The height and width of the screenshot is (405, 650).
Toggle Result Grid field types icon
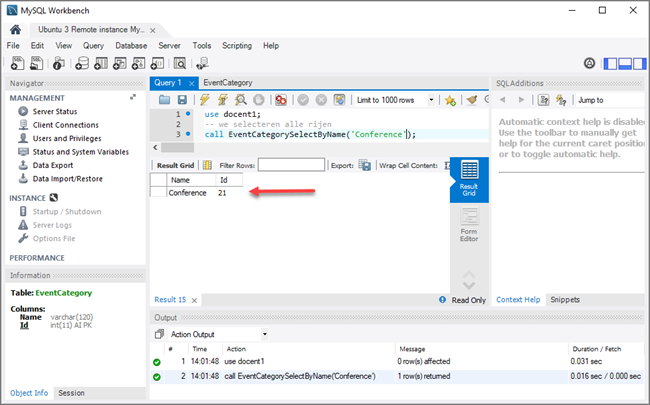pos(207,165)
